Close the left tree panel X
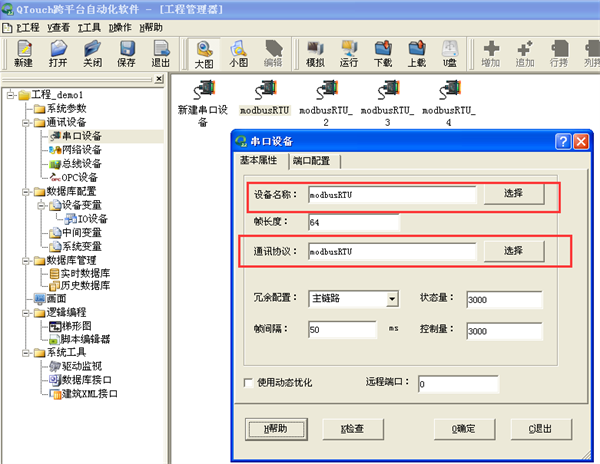The image size is (600, 464). tap(159, 79)
